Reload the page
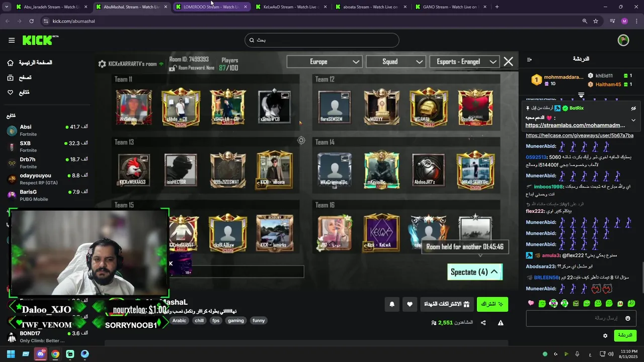644x362 pixels. tap(31, 21)
